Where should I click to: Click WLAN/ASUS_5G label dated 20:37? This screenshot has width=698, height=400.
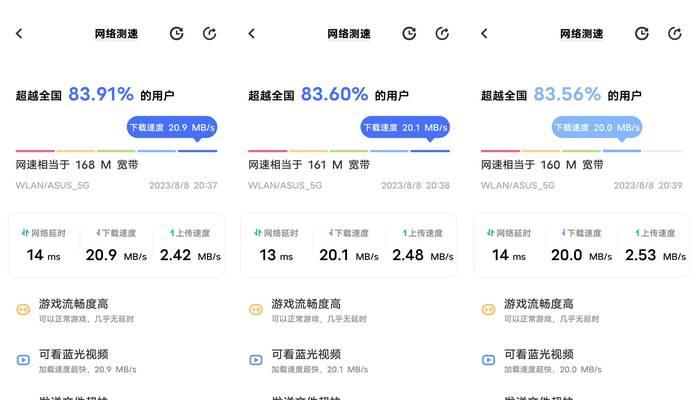pyautogui.click(x=53, y=186)
